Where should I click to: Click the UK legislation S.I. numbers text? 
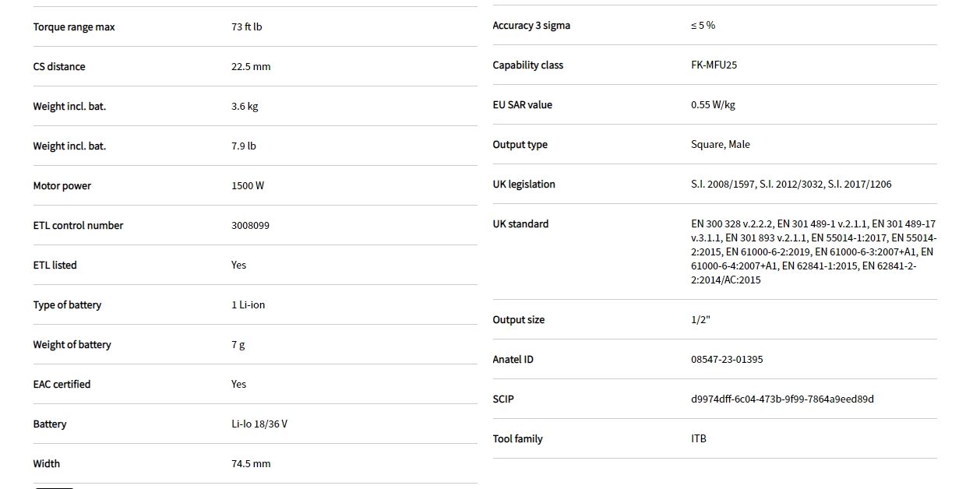(791, 185)
